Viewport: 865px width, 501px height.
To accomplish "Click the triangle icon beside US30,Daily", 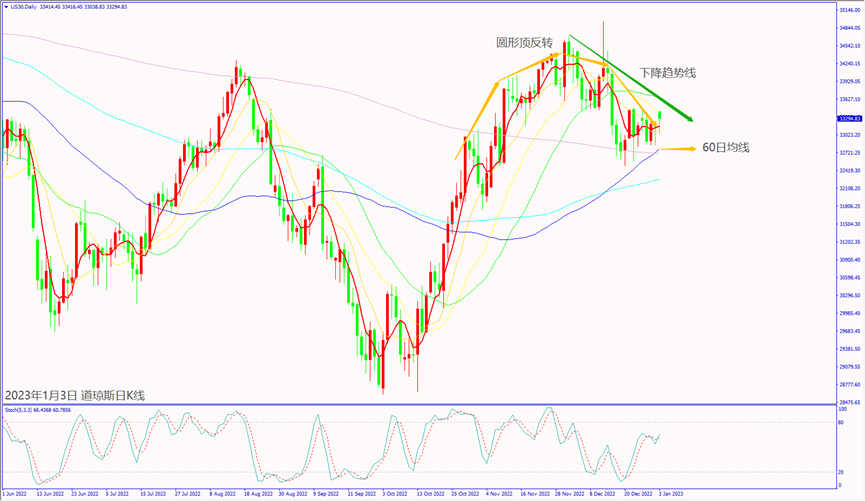I will (5, 5).
